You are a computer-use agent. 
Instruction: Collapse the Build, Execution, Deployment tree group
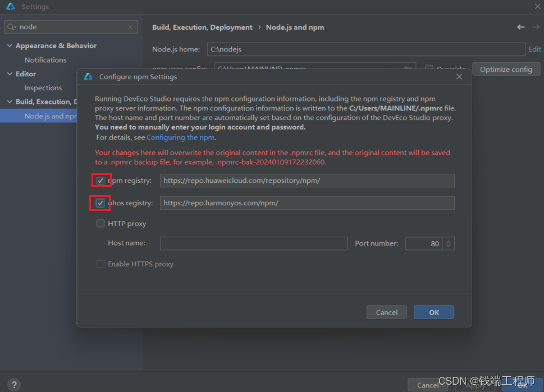click(10, 102)
